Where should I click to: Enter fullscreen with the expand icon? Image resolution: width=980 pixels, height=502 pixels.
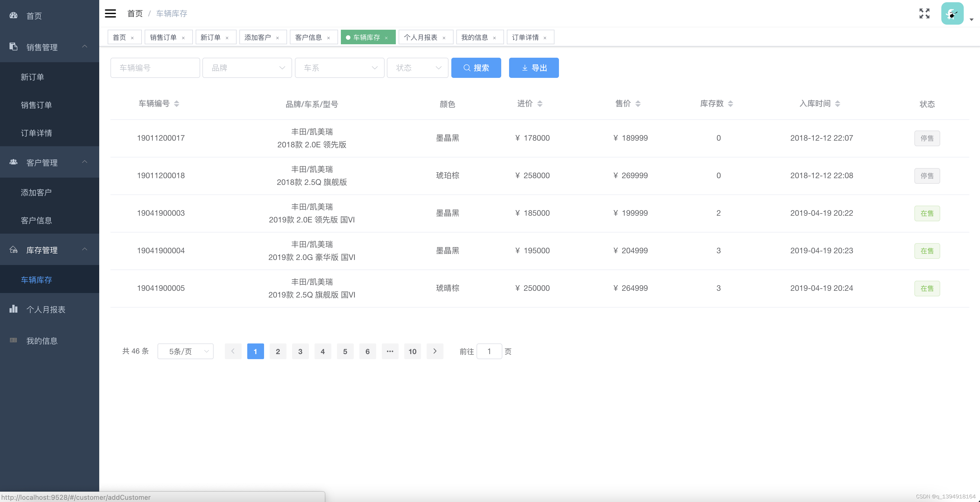point(924,13)
